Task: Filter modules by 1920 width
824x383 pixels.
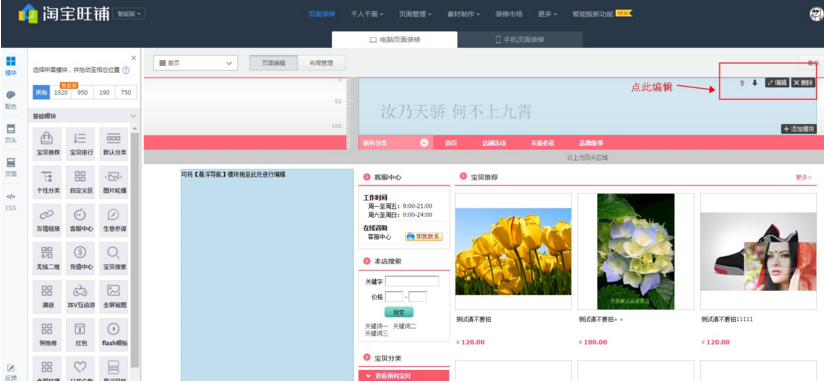Action: click(x=61, y=92)
